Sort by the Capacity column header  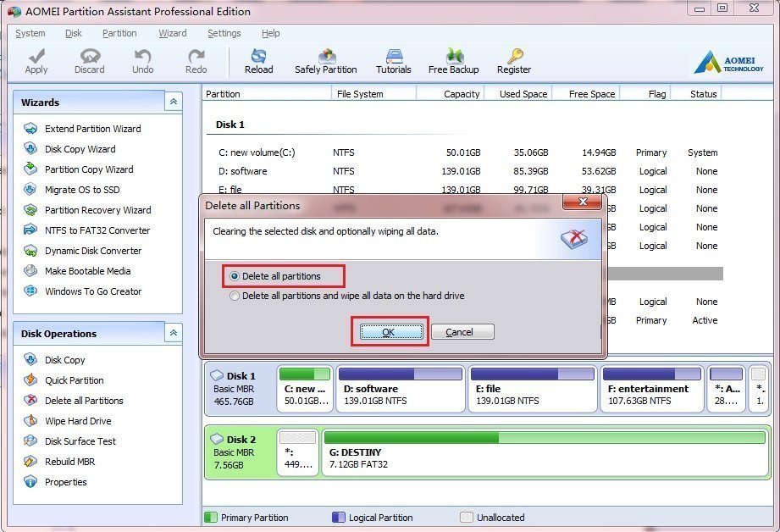tap(450, 93)
